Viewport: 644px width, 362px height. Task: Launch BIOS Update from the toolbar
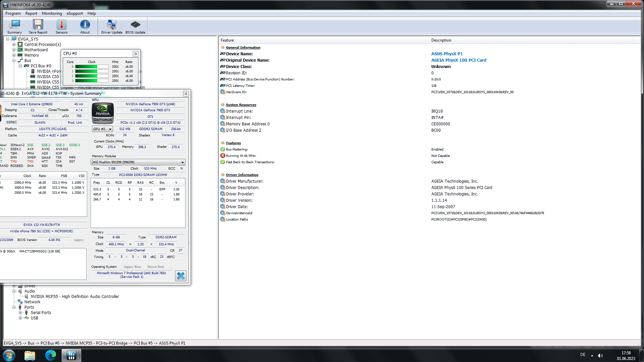tap(135, 26)
